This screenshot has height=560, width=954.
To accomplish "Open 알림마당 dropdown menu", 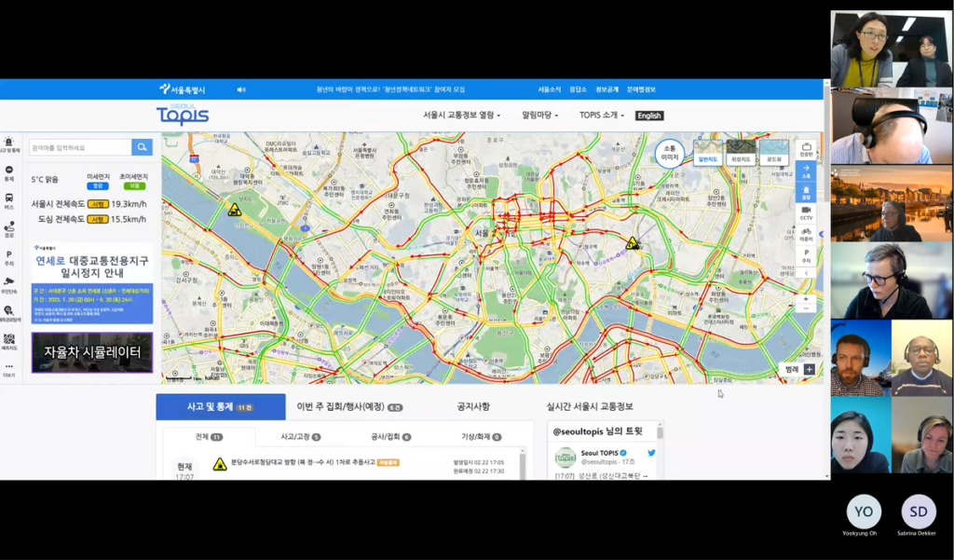I will point(539,115).
